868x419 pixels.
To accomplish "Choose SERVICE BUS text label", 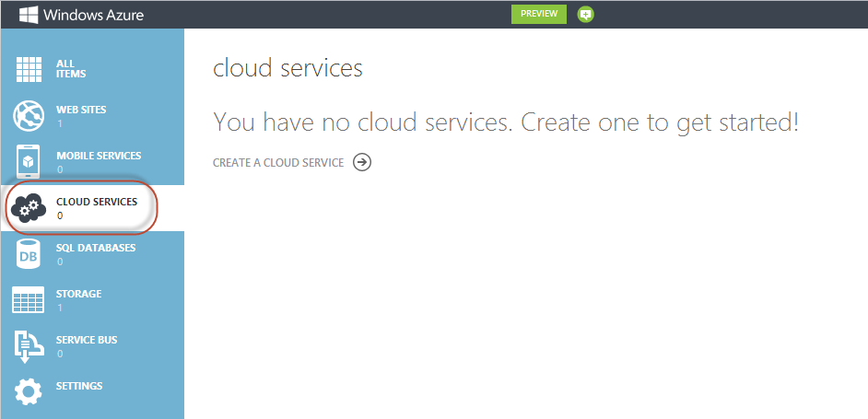I will pyautogui.click(x=87, y=340).
